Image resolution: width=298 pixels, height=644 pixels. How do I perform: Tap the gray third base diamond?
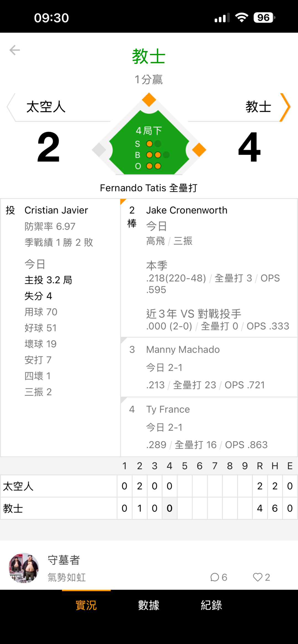point(99,150)
